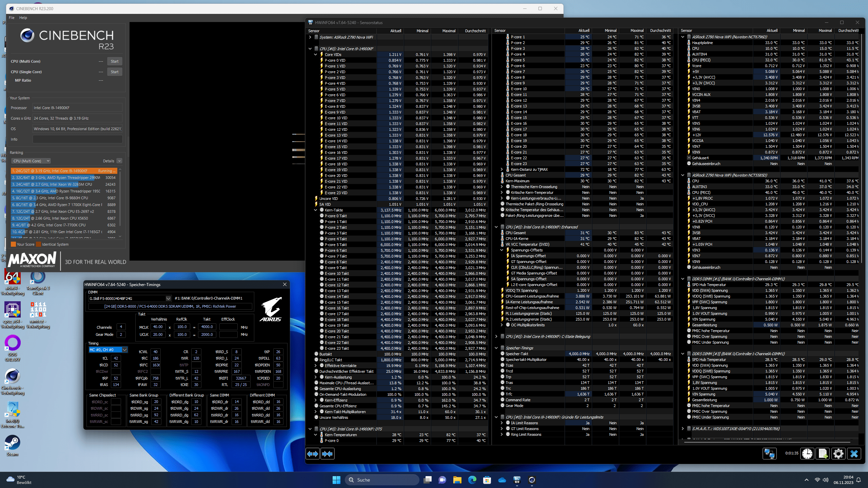Viewport: 868px width, 488px height.
Task: Click the taskbar Suche search box
Action: pos(382,480)
